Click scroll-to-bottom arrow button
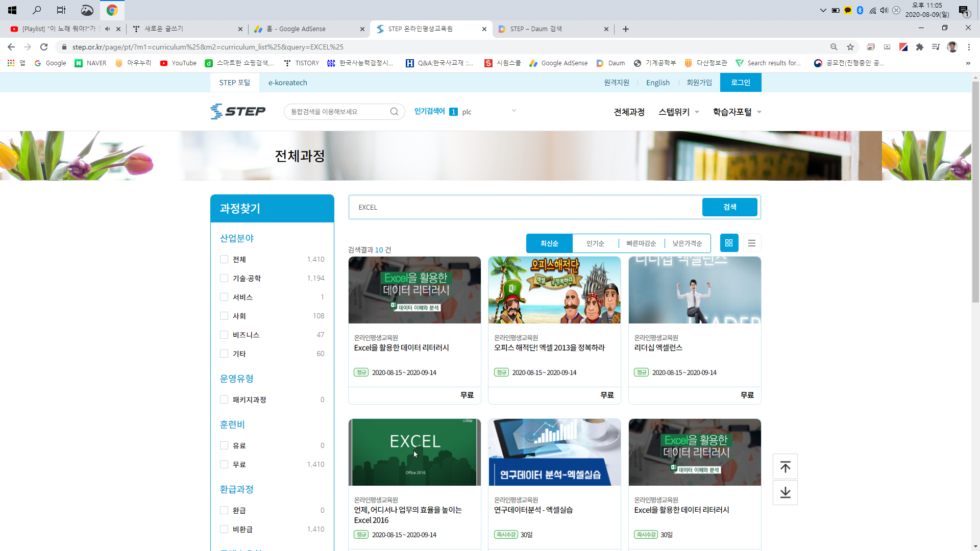The width and height of the screenshot is (980, 551). tap(785, 492)
